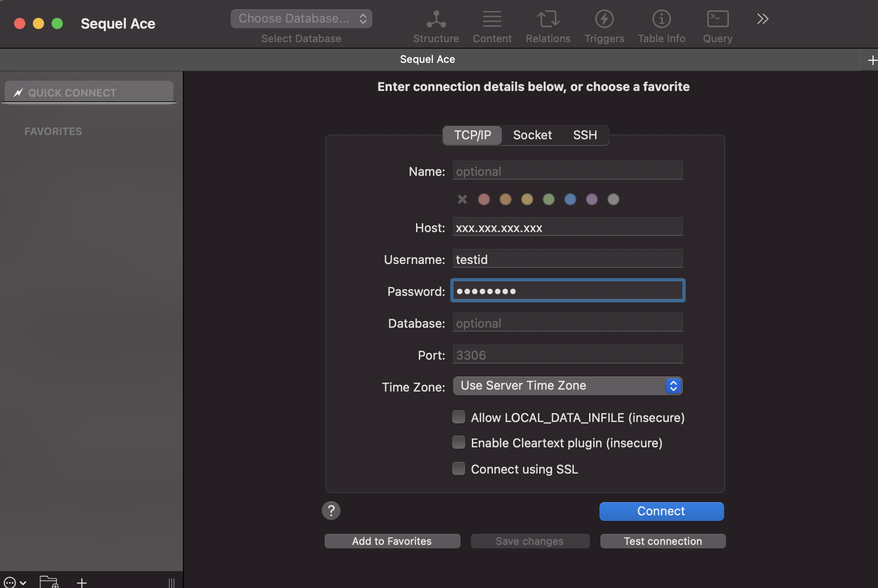Select the TCP/IP connection tab
The width and height of the screenshot is (878, 588).
click(x=472, y=135)
